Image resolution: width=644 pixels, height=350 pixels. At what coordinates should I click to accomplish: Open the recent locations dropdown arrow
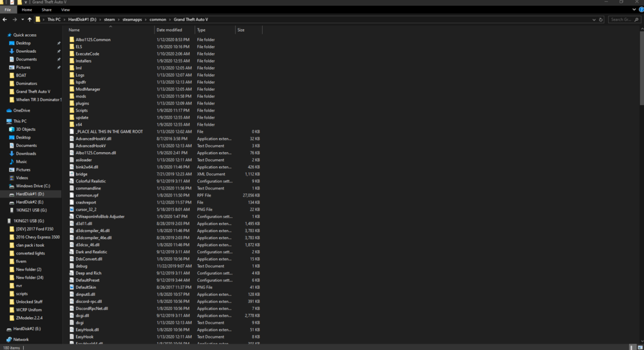pos(22,19)
